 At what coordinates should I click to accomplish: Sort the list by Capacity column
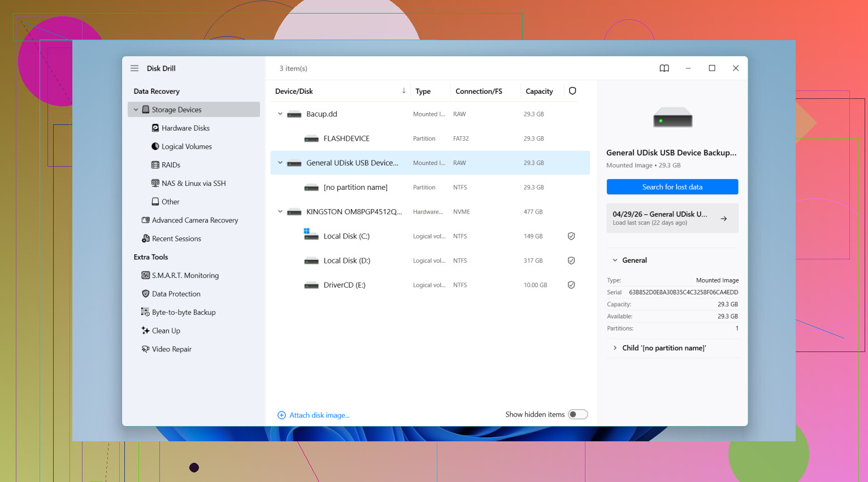click(x=539, y=91)
